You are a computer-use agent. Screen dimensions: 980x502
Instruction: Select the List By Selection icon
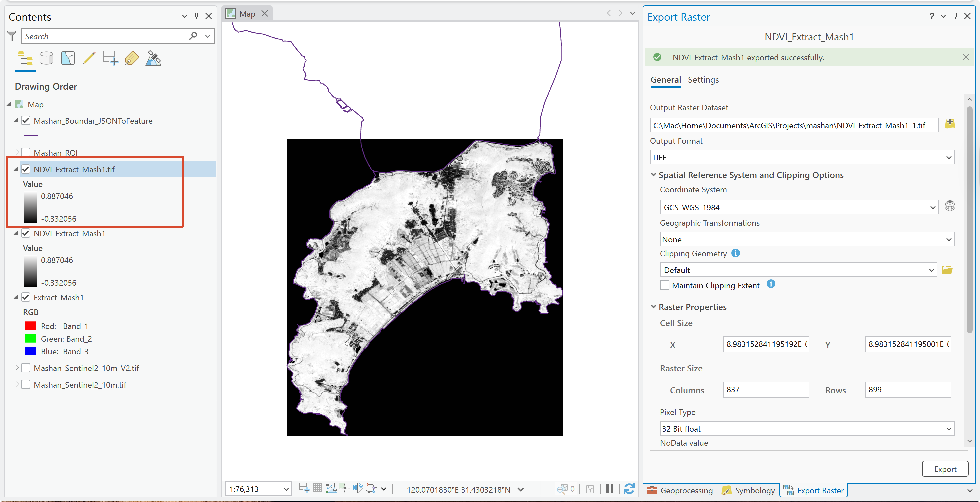click(68, 59)
